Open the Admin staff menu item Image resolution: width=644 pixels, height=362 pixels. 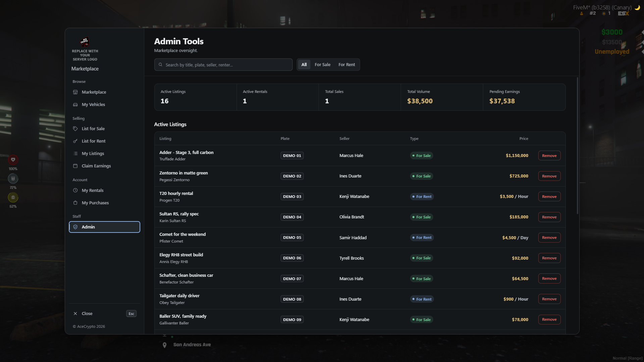(x=104, y=227)
